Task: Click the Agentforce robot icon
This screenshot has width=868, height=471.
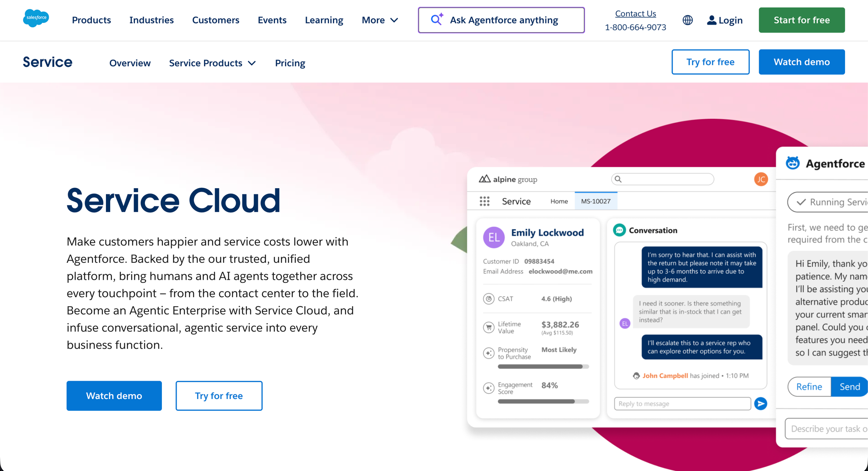Action: tap(792, 163)
